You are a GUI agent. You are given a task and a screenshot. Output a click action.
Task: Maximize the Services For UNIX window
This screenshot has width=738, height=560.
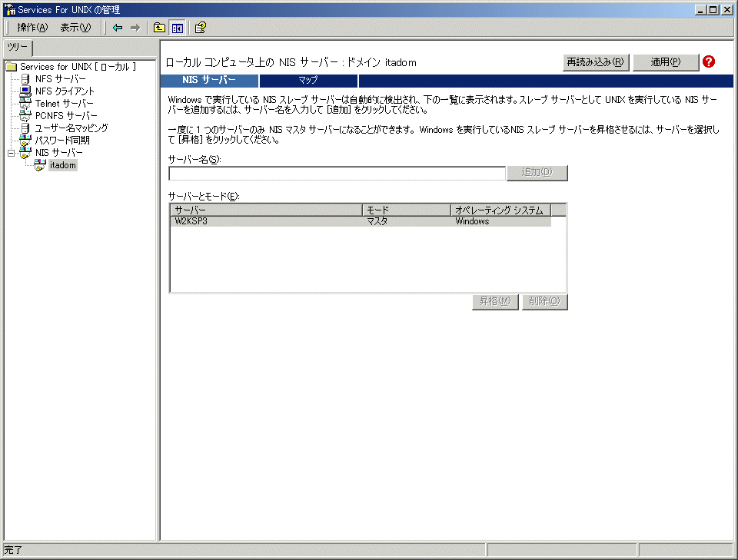click(713, 9)
